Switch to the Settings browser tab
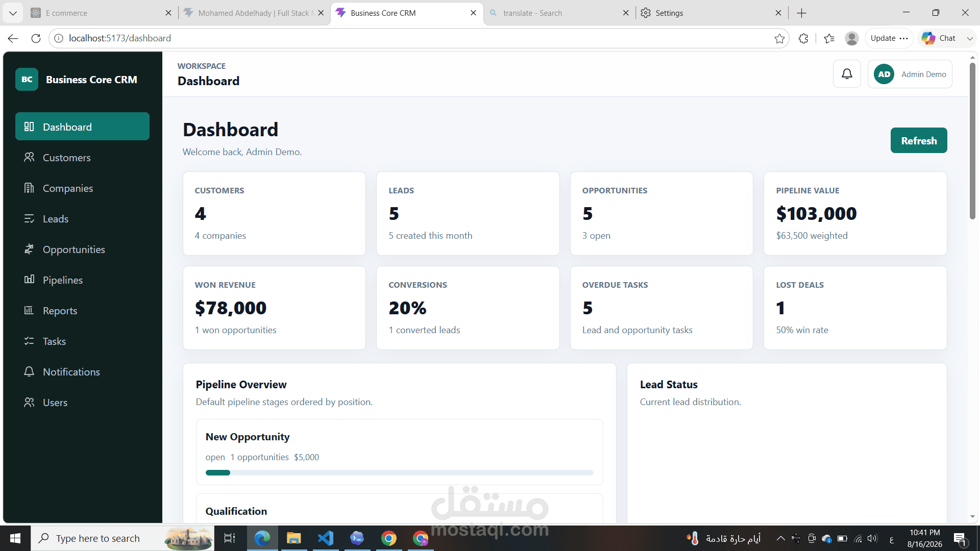980x551 pixels. (712, 13)
